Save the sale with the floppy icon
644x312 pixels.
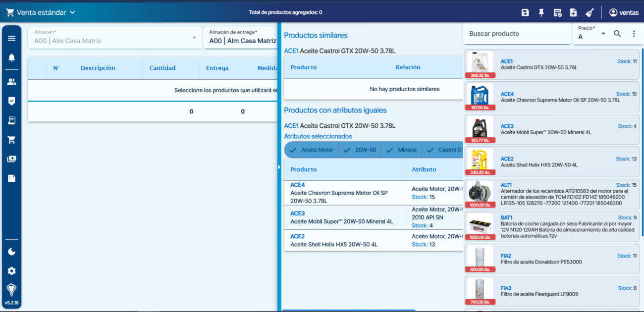click(525, 12)
